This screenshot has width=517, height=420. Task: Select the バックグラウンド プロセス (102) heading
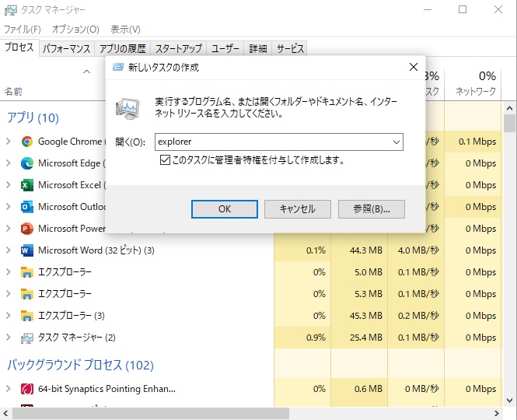pos(80,365)
